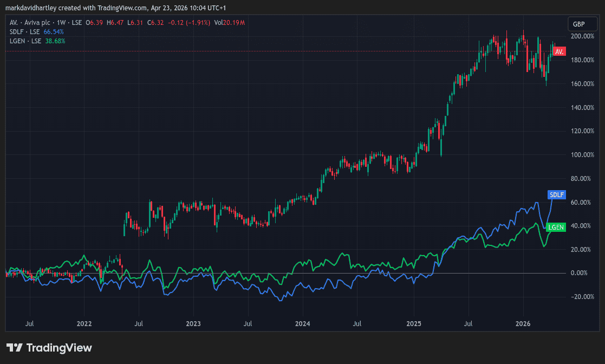605x364 pixels.
Task: Click the TradingView logo icon
Action: tap(15, 348)
